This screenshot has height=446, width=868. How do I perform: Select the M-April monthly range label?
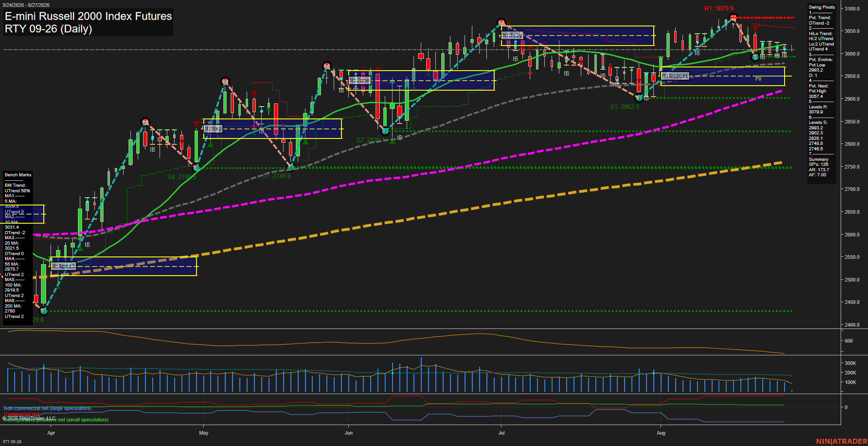[63, 266]
